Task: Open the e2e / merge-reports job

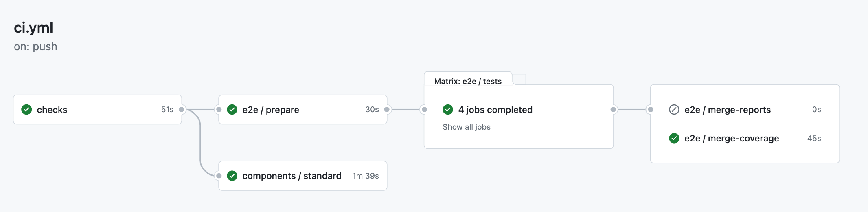Action: (x=728, y=110)
